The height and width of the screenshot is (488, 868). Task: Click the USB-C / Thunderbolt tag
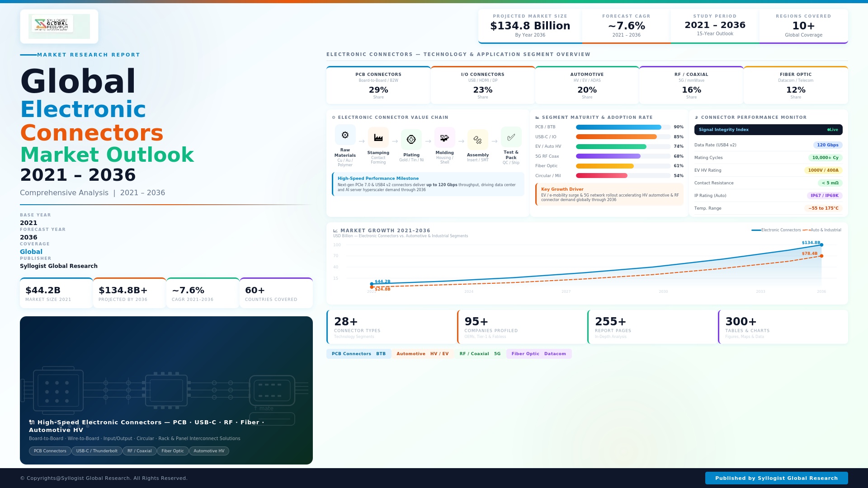97,451
